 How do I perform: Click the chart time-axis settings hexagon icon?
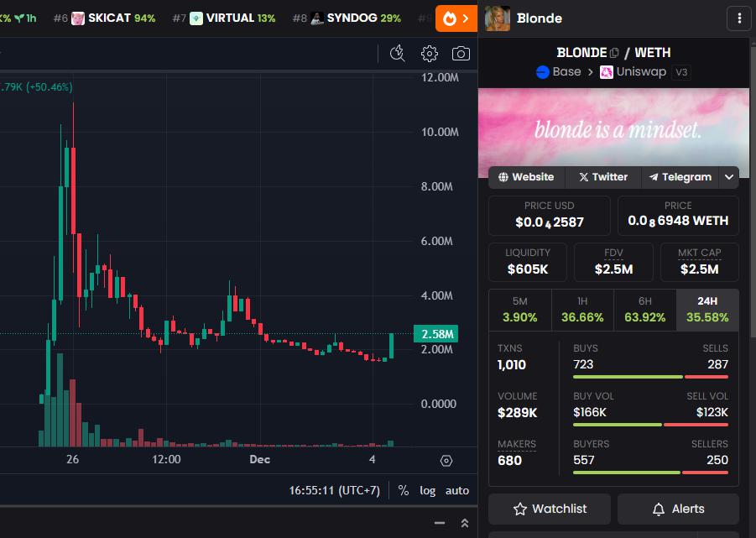446,461
